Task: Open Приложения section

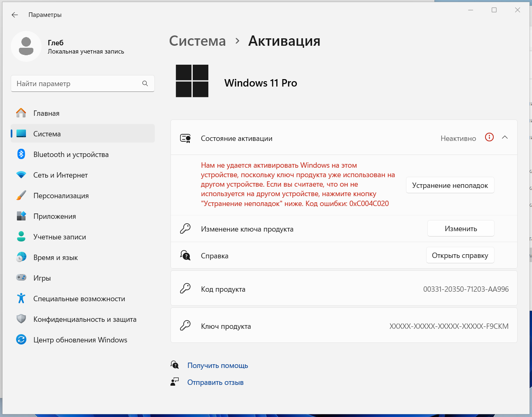Action: pyautogui.click(x=83, y=216)
